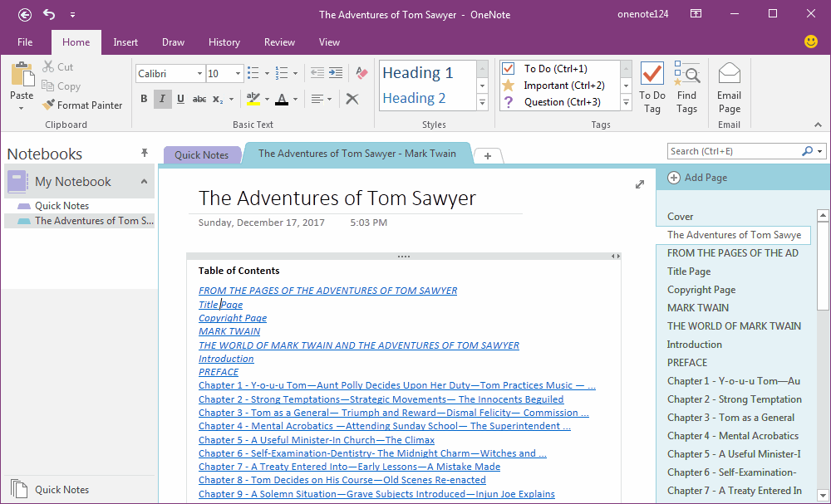
Task: Open the Subscript options dropdown
Action: click(x=231, y=100)
